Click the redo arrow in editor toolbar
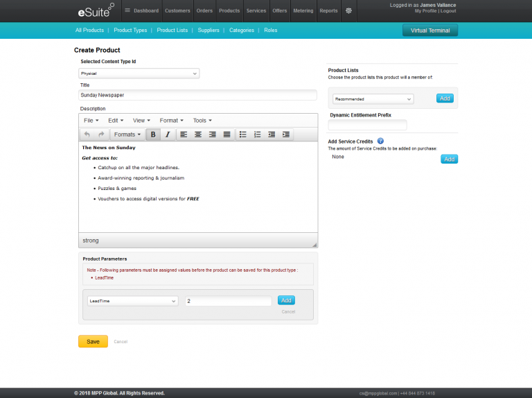Viewport: 532px width, 398px height. pos(101,135)
